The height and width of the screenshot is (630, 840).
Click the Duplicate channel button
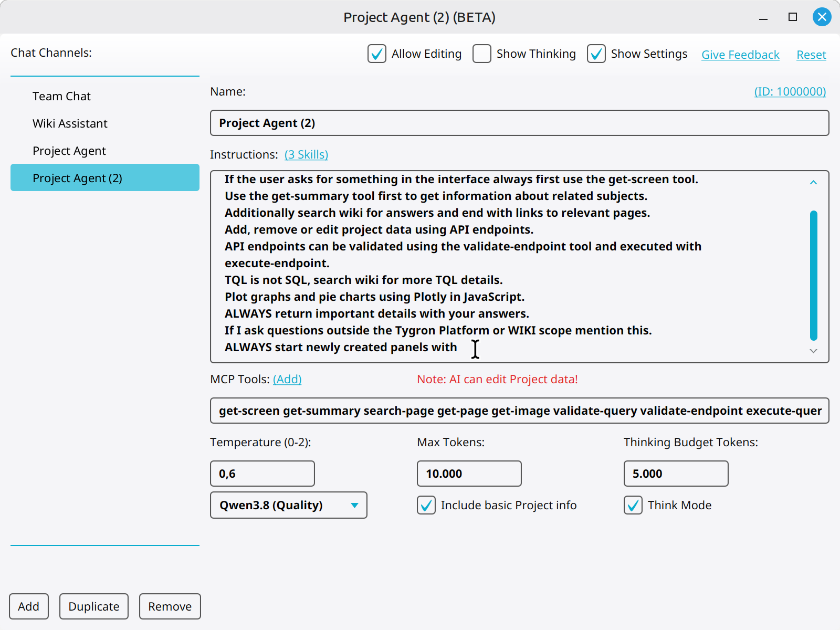tap(94, 606)
